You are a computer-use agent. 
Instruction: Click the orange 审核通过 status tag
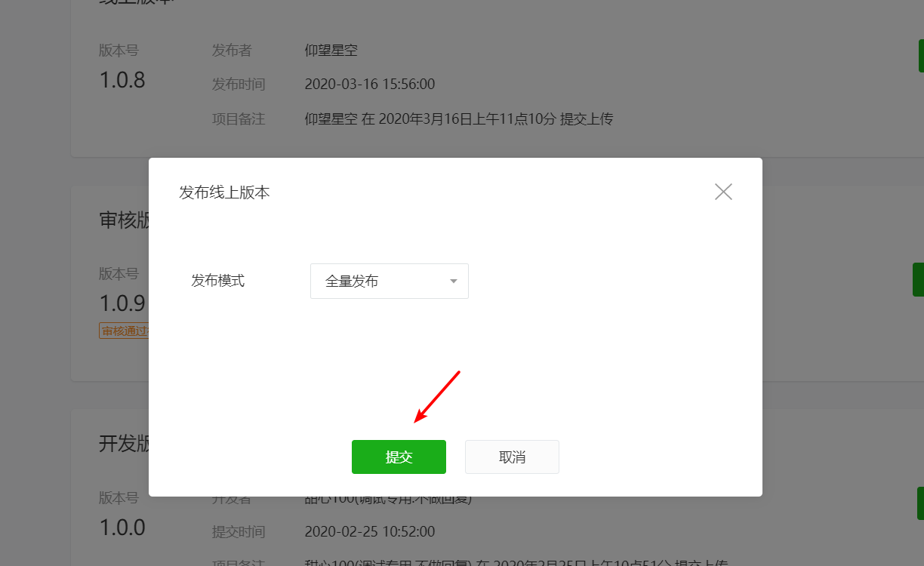click(x=125, y=331)
